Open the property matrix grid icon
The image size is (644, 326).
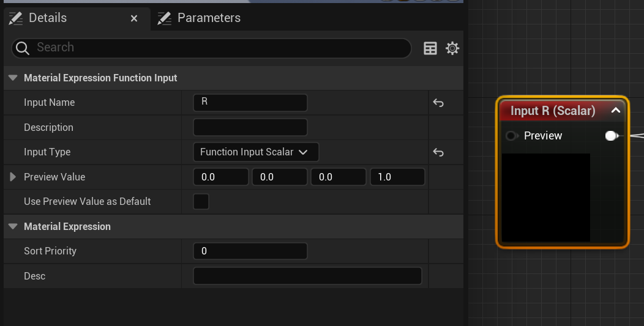coord(430,48)
